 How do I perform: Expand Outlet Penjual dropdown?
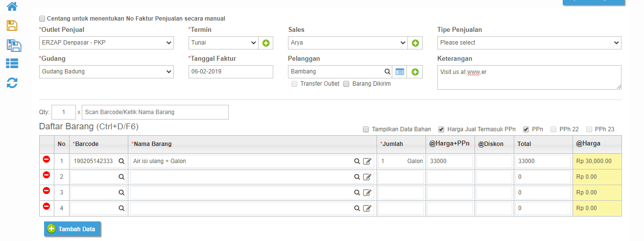click(106, 43)
